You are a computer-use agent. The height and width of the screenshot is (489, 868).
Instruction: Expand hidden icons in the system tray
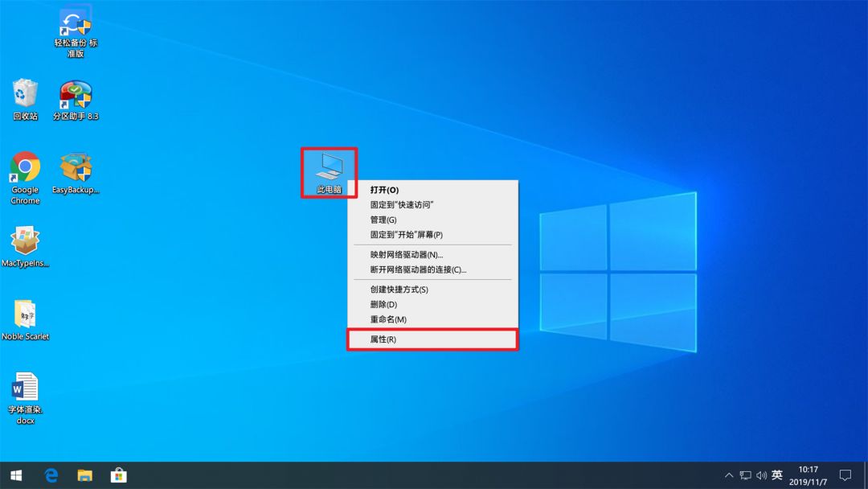coord(728,475)
